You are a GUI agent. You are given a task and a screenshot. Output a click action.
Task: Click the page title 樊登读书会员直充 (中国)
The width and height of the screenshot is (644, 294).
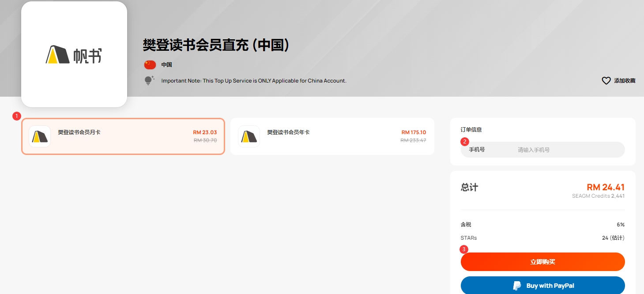coord(216,45)
